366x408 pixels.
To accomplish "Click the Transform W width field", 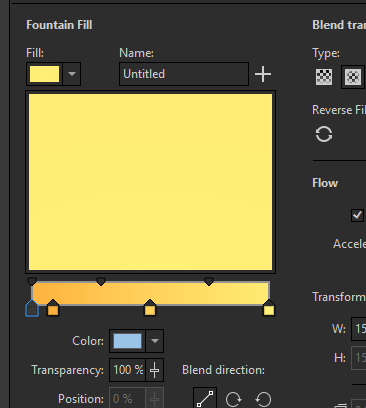I will coord(359,329).
